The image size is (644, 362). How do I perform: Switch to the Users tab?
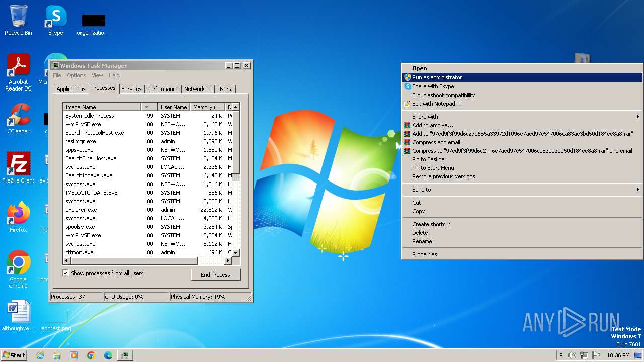[224, 89]
